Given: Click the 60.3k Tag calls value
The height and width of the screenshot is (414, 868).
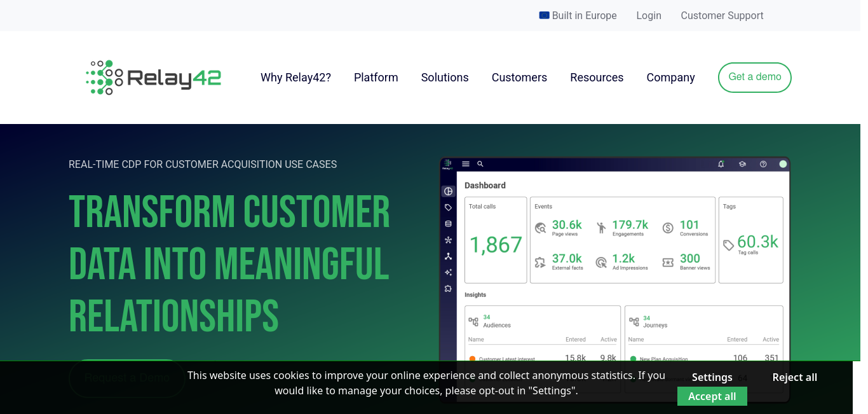Looking at the screenshot, I should tap(757, 242).
